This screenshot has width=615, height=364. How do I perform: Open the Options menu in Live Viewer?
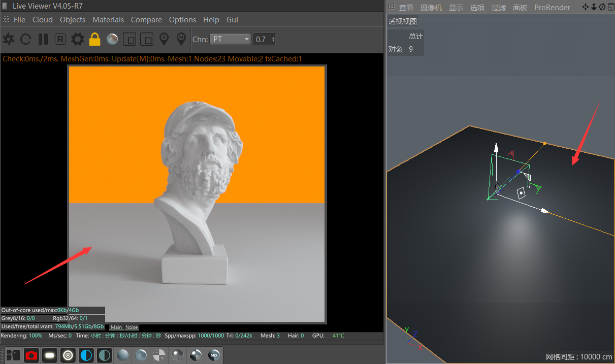tap(182, 20)
